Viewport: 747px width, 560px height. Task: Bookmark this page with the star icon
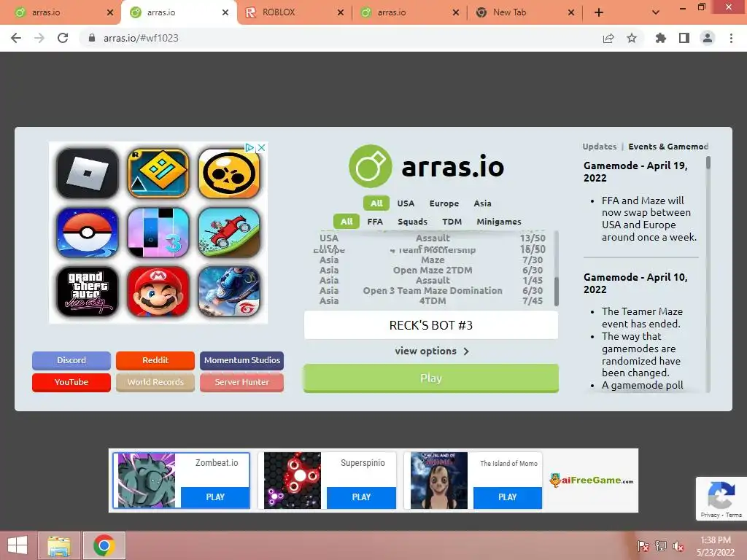pyautogui.click(x=632, y=38)
